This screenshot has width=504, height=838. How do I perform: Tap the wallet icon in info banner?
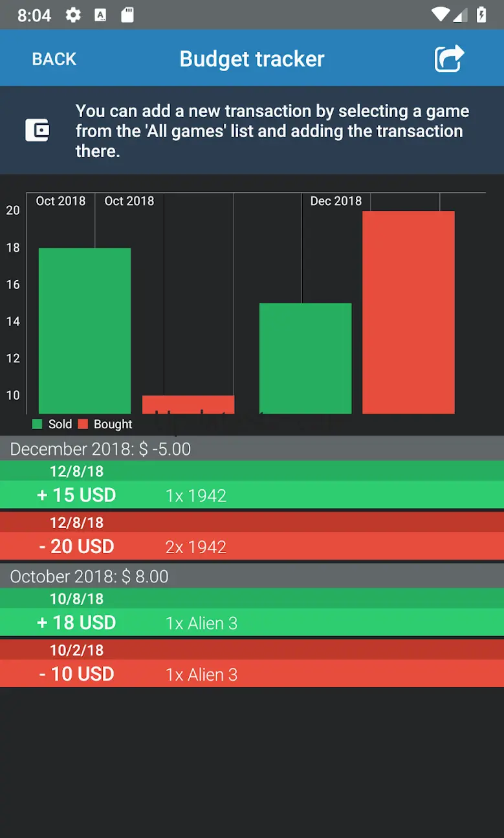point(37,131)
